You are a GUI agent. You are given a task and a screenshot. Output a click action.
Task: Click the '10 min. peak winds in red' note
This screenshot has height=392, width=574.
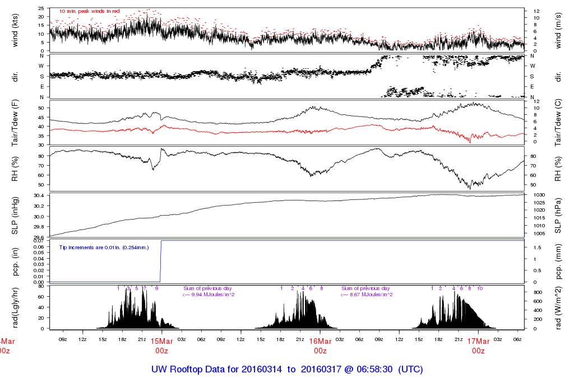click(x=90, y=11)
